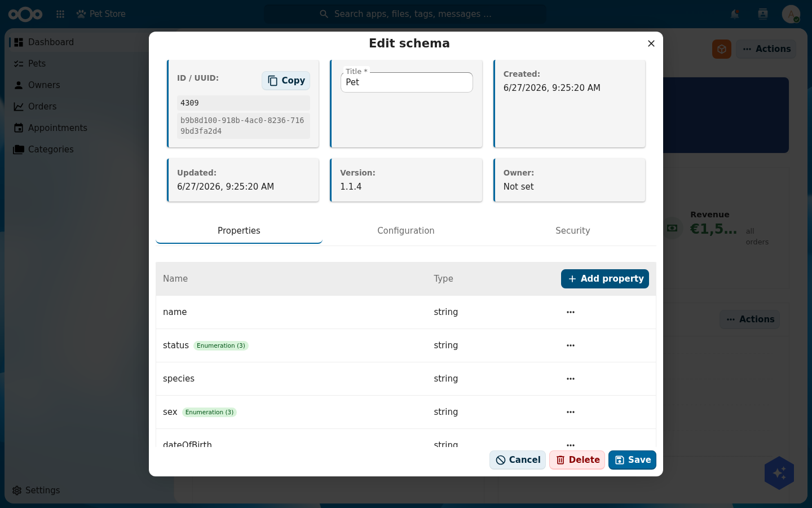Switch to the Properties tab
812x508 pixels.
(239, 231)
